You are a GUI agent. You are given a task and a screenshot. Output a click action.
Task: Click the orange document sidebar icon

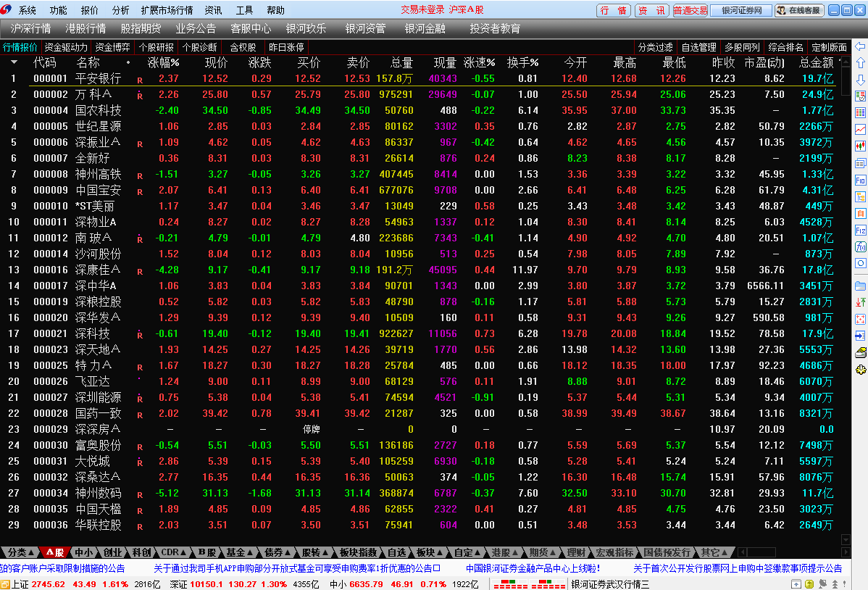point(860,213)
